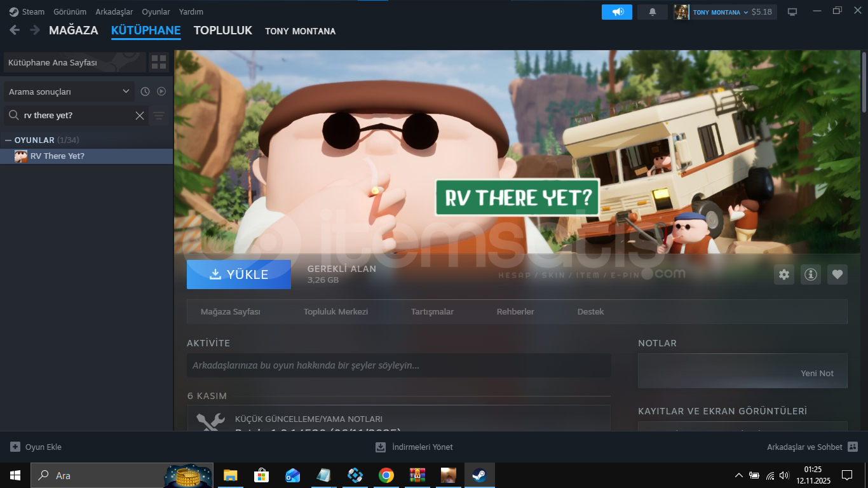
Task: Open the Arkadaşlar menu
Action: pyautogui.click(x=114, y=12)
